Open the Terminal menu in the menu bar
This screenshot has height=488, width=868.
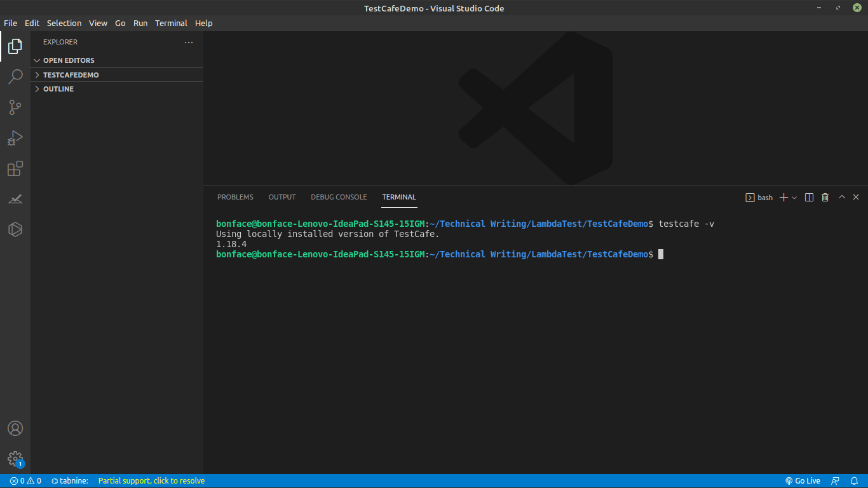[171, 23]
